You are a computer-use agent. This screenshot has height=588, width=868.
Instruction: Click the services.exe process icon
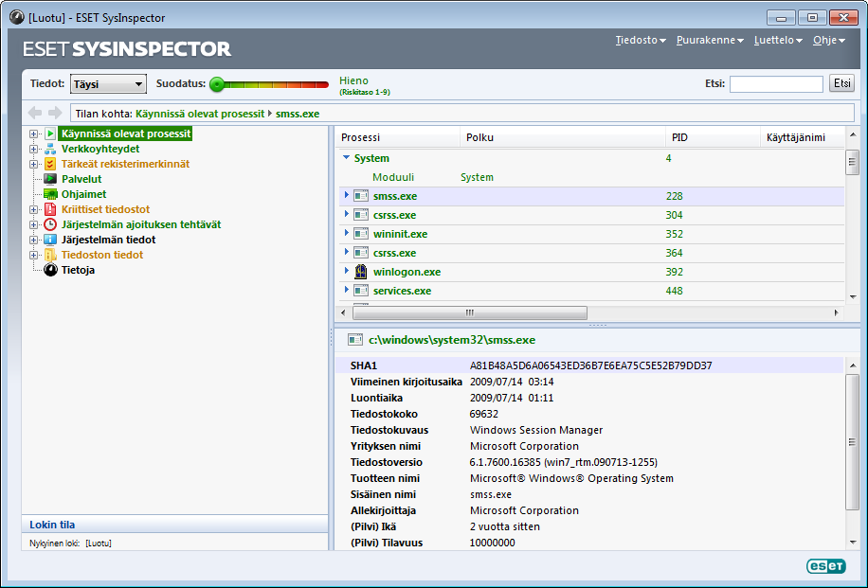(x=361, y=291)
